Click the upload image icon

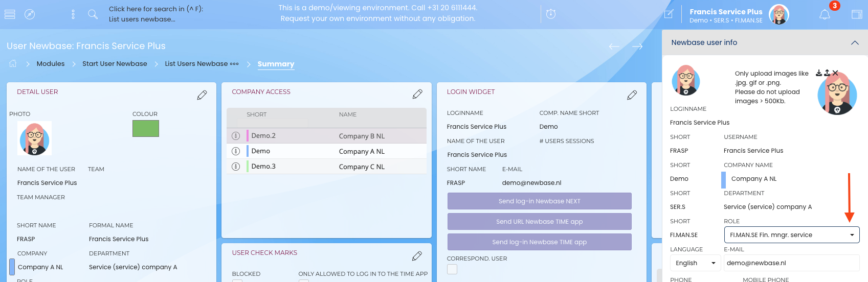point(827,73)
